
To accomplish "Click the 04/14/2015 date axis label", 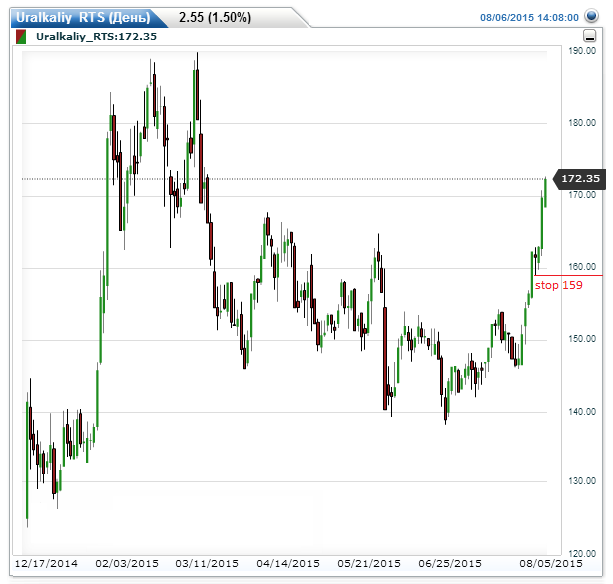I will tap(288, 564).
